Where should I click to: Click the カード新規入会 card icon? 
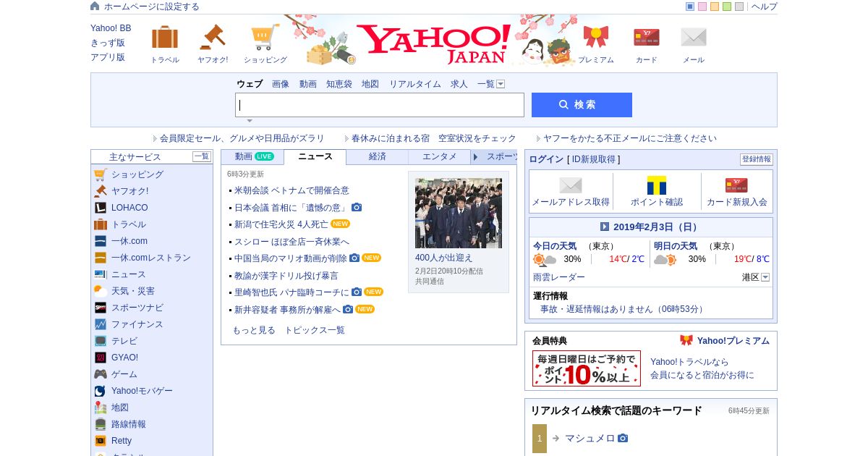click(x=736, y=185)
